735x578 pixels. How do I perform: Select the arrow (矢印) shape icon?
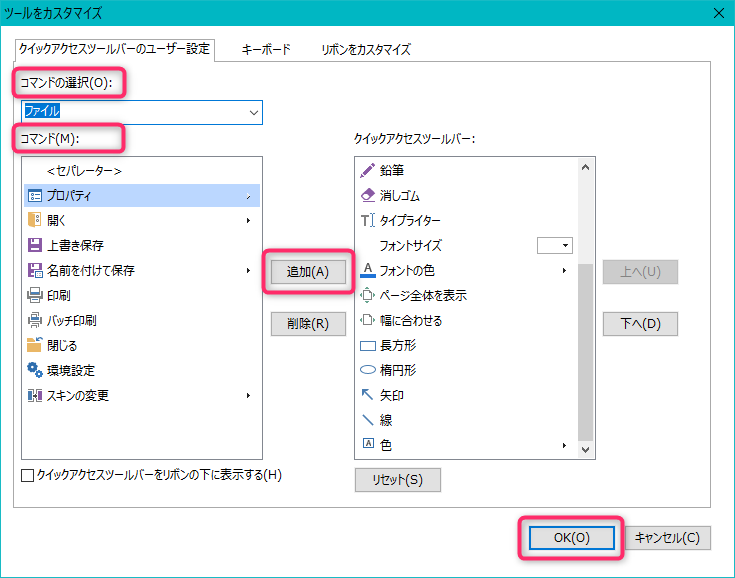tap(367, 395)
